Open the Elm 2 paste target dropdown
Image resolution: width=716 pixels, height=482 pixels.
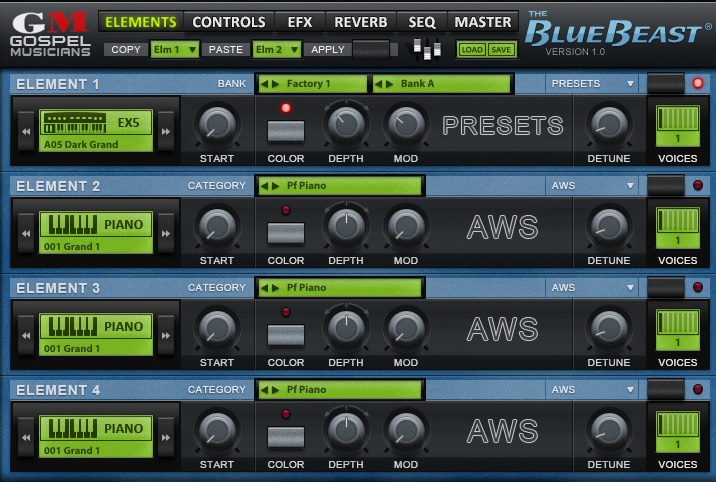pos(277,49)
